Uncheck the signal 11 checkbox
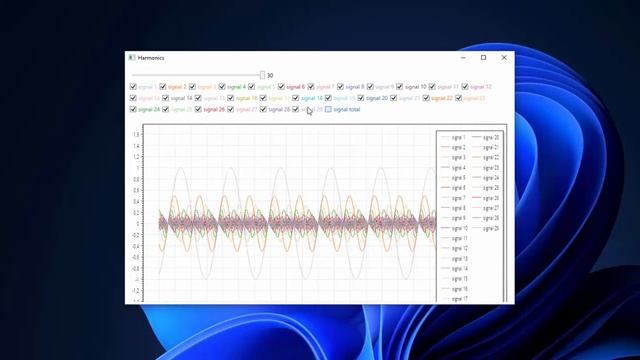Screen dimensions: 640x360 pos(432,87)
